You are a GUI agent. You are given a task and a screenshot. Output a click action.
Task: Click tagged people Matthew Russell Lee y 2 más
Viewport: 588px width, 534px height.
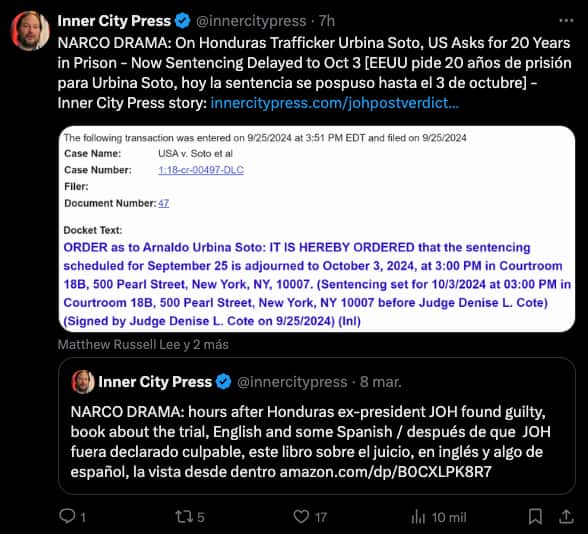click(x=143, y=345)
